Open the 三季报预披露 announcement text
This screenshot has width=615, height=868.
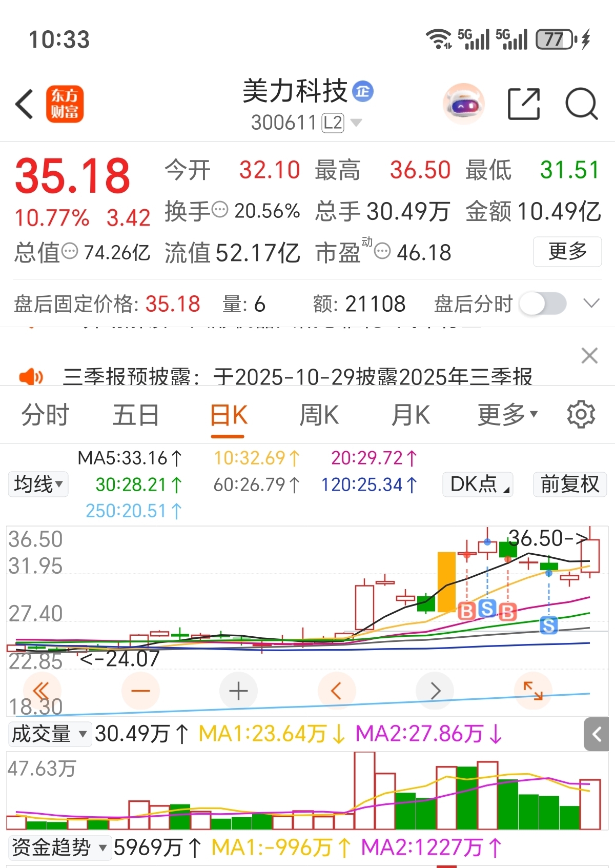click(298, 377)
